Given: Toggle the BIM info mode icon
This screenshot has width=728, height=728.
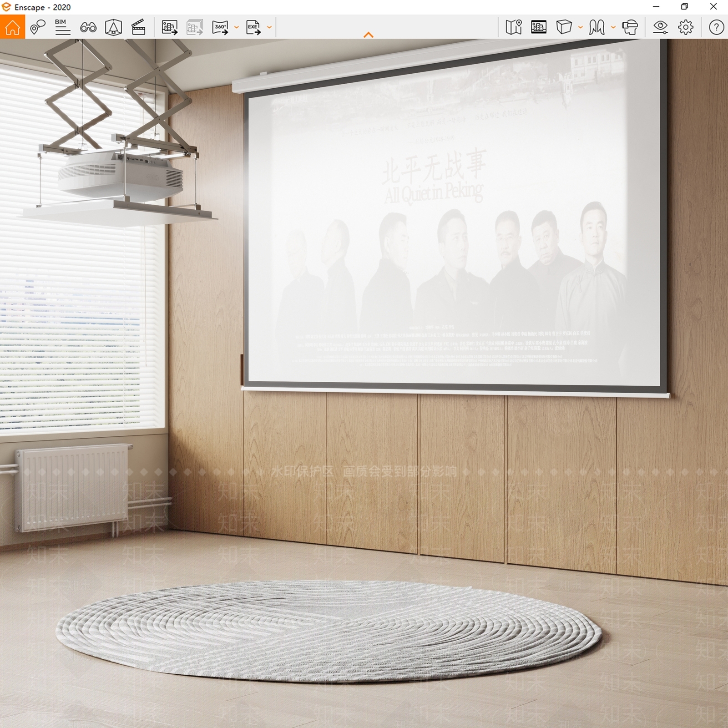Looking at the screenshot, I should [x=62, y=27].
